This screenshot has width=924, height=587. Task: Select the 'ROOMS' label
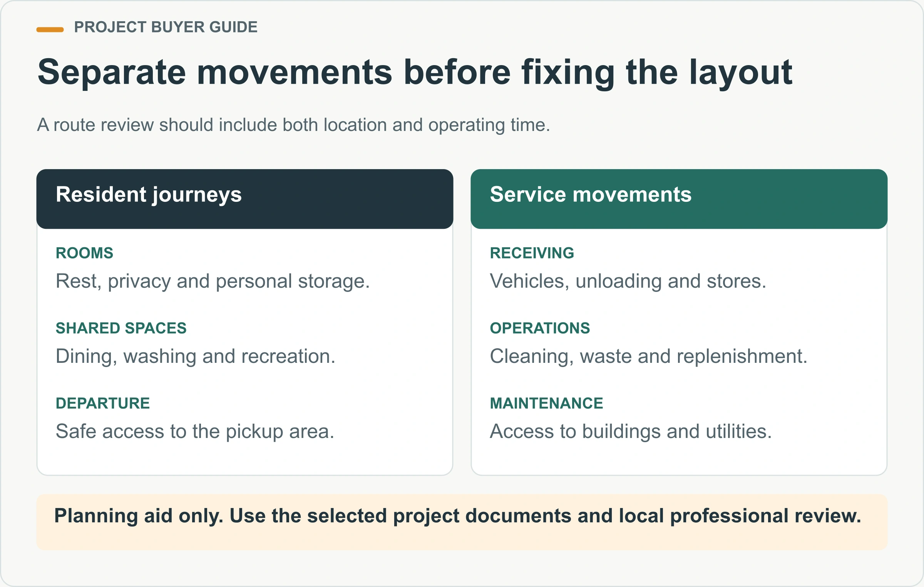(85, 253)
